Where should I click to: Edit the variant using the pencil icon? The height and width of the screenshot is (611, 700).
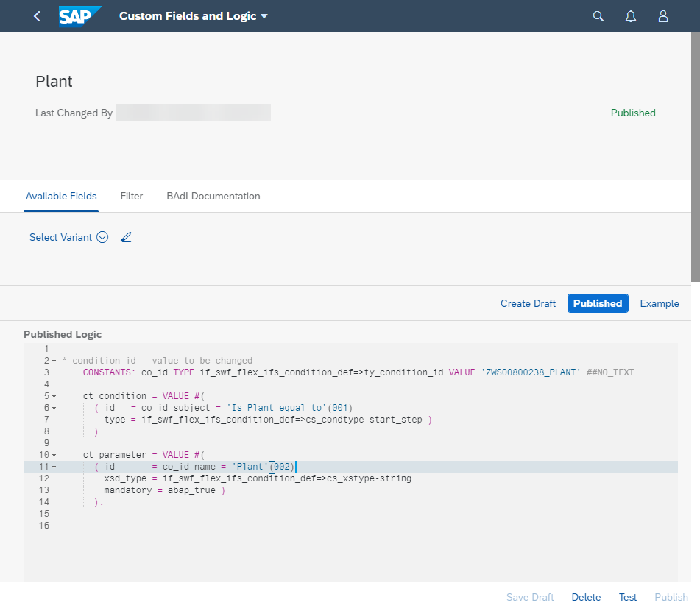pos(126,237)
